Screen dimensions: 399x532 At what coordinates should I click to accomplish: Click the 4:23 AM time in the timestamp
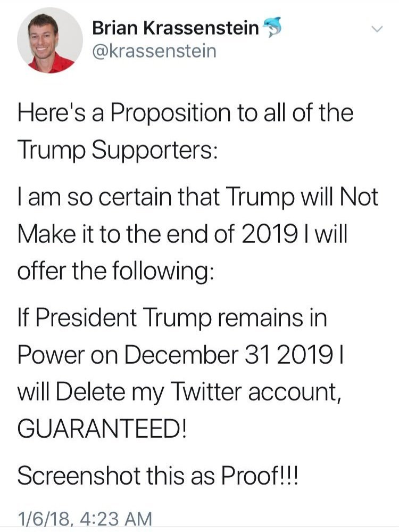[x=117, y=518]
